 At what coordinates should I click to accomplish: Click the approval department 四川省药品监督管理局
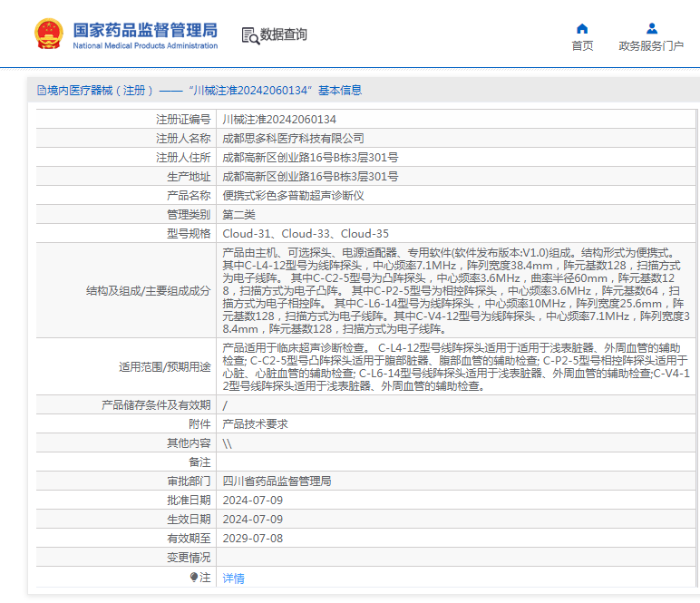click(277, 481)
